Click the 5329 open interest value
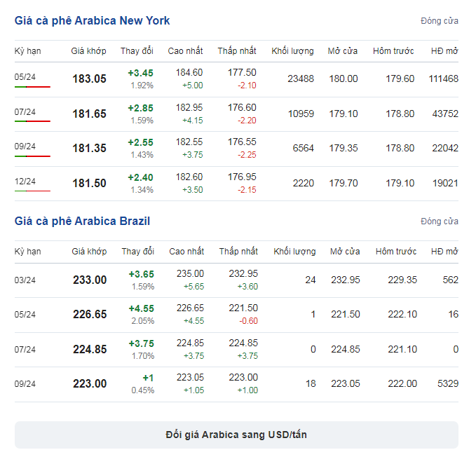 pyautogui.click(x=446, y=384)
